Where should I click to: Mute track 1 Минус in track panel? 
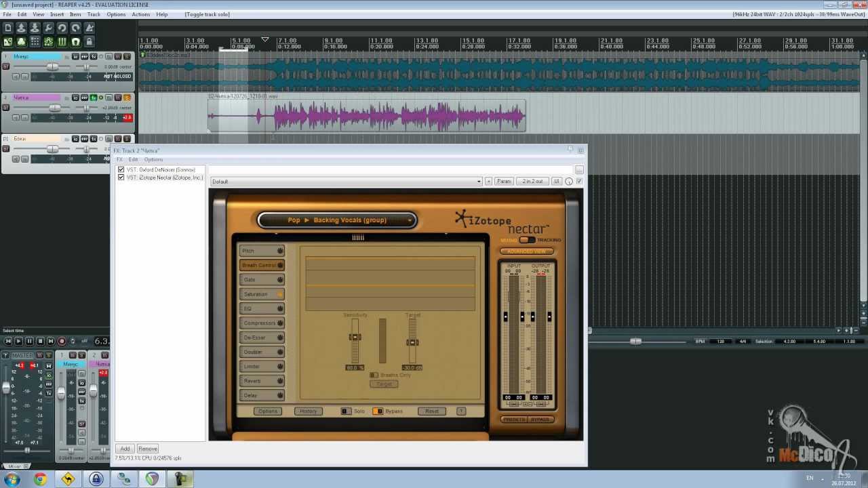coord(118,56)
